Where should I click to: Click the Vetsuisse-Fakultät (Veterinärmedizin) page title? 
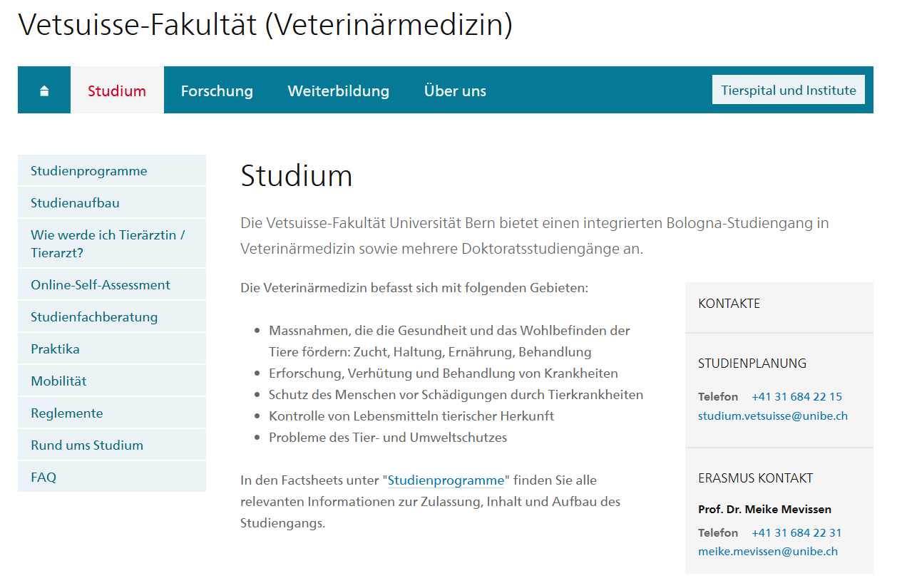265,25
